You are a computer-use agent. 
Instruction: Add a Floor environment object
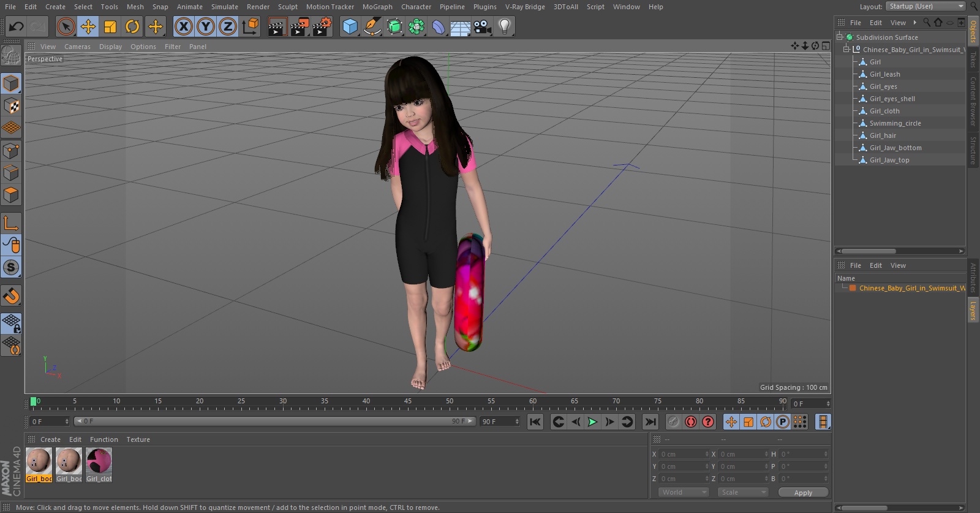461,26
